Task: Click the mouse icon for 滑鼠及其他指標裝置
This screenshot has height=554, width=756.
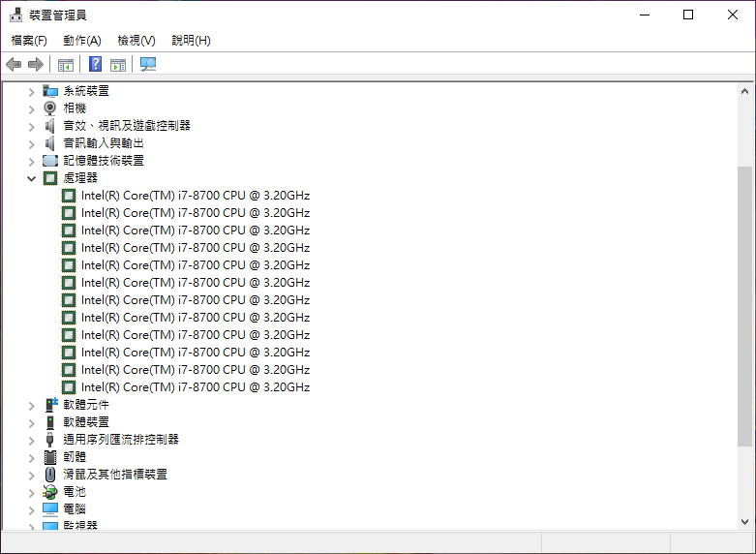Action: [x=50, y=475]
